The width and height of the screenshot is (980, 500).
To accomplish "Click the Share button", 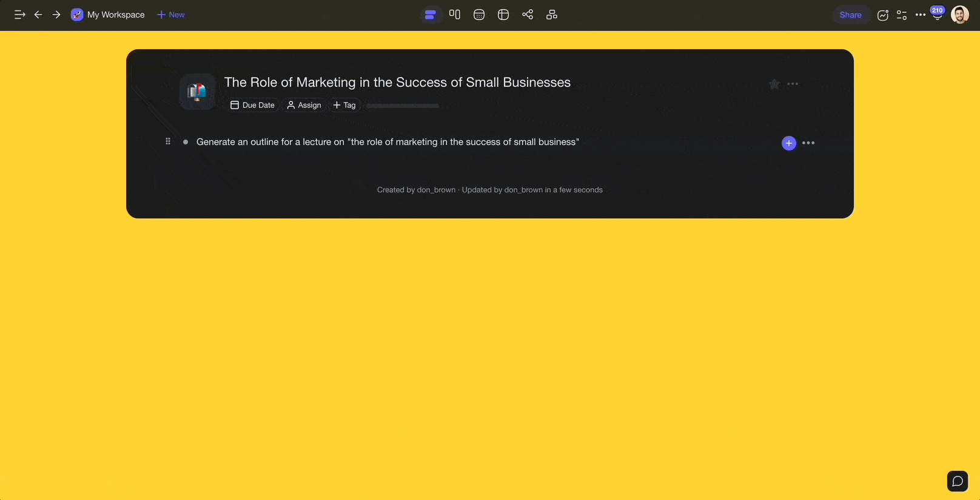I will point(850,15).
